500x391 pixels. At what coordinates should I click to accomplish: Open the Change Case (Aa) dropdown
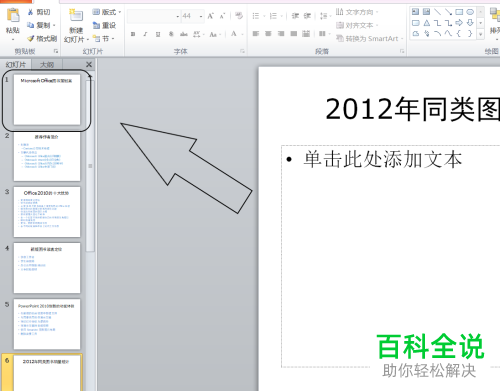[x=215, y=34]
